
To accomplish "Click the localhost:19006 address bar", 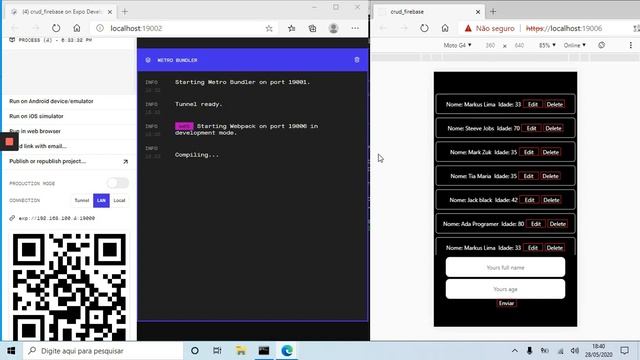I will (x=563, y=28).
